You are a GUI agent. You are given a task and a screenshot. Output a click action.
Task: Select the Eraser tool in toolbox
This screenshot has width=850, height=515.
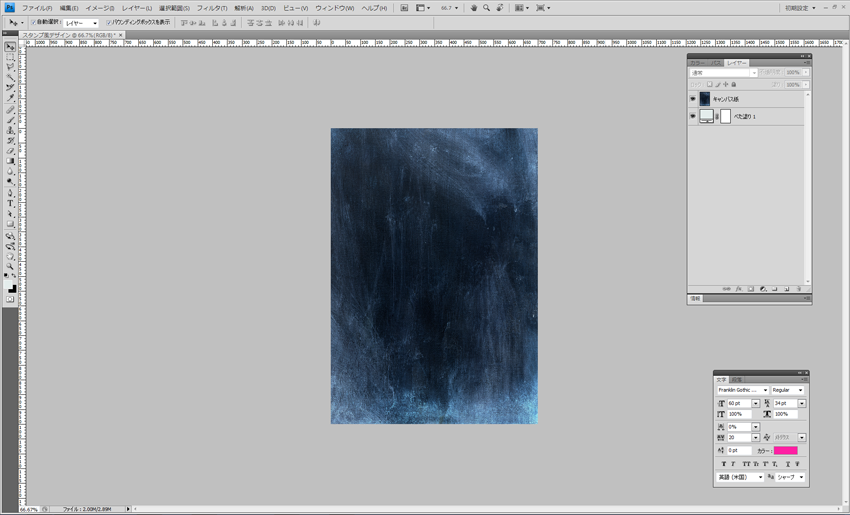coord(10,151)
